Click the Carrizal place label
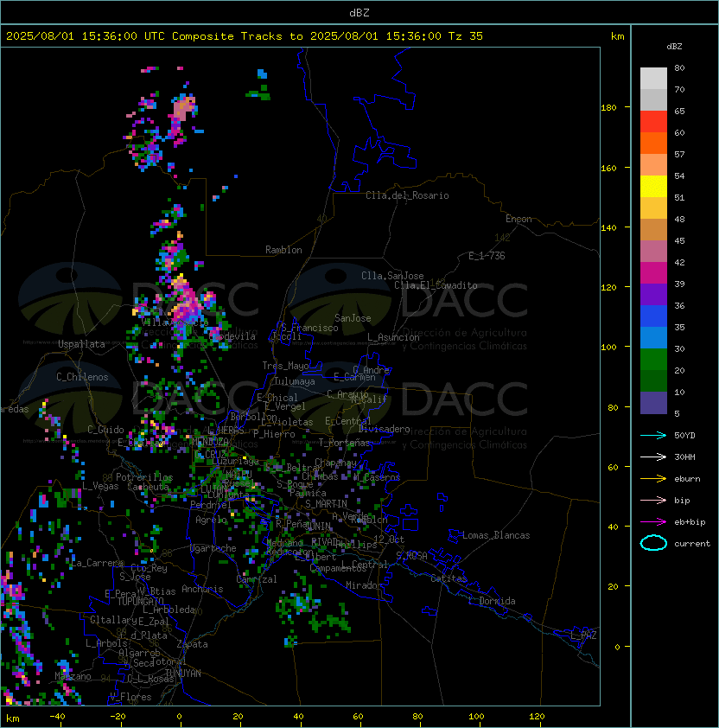This screenshot has width=719, height=728. [257, 579]
